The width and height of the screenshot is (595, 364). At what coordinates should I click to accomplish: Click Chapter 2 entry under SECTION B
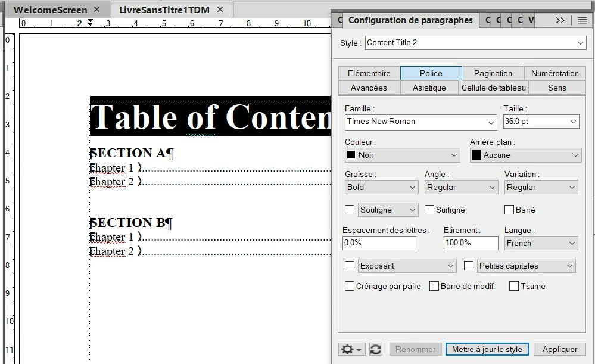pos(111,251)
